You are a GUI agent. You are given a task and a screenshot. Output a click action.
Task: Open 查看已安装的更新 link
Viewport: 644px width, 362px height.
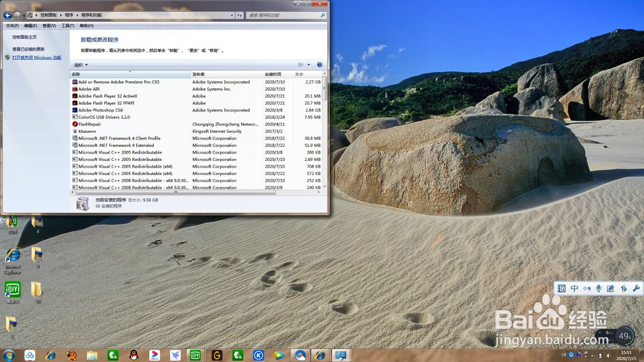29,49
